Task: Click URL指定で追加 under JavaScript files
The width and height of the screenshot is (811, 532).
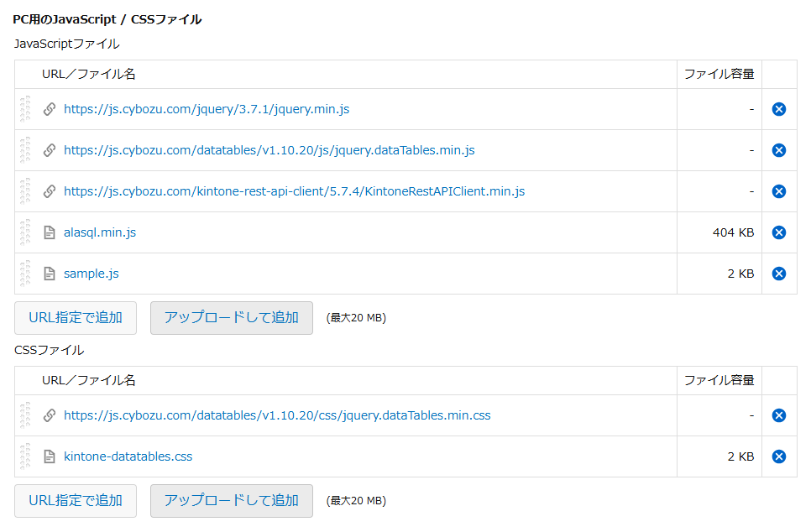Action: pyautogui.click(x=75, y=318)
